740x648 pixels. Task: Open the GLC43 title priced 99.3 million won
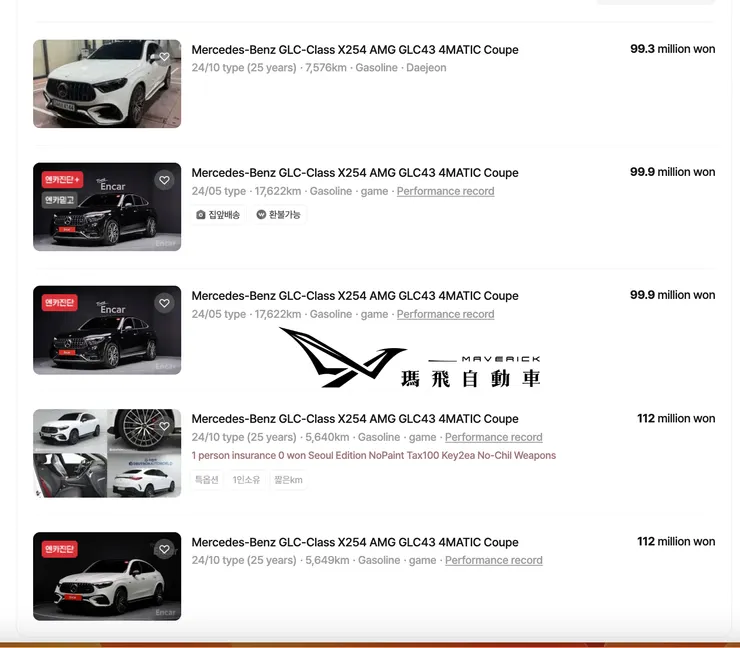click(x=355, y=50)
